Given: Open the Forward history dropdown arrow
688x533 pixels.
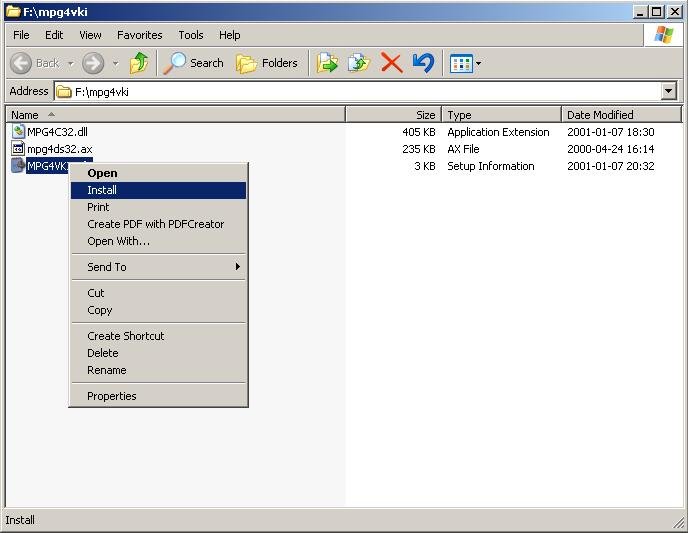Looking at the screenshot, I should click(115, 64).
